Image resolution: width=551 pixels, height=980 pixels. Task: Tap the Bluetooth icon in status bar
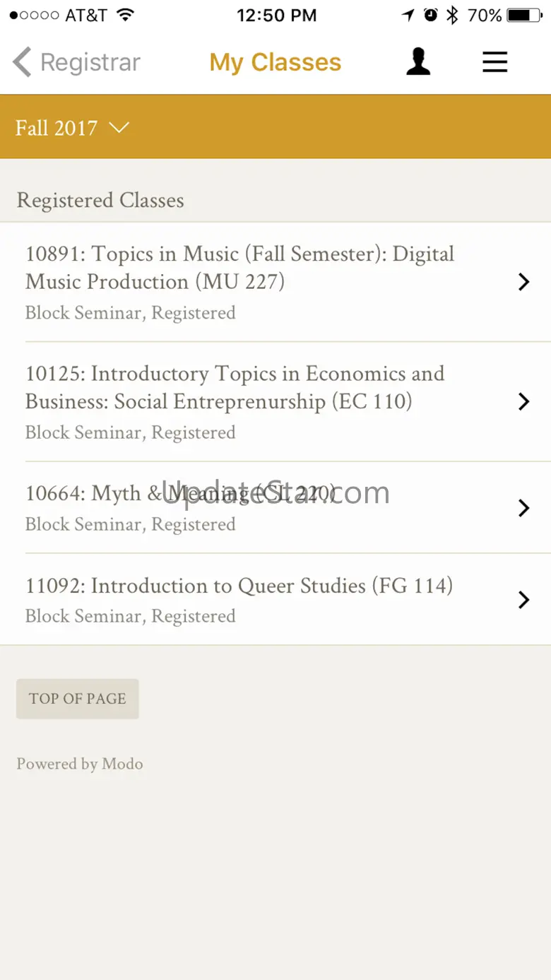452,16
